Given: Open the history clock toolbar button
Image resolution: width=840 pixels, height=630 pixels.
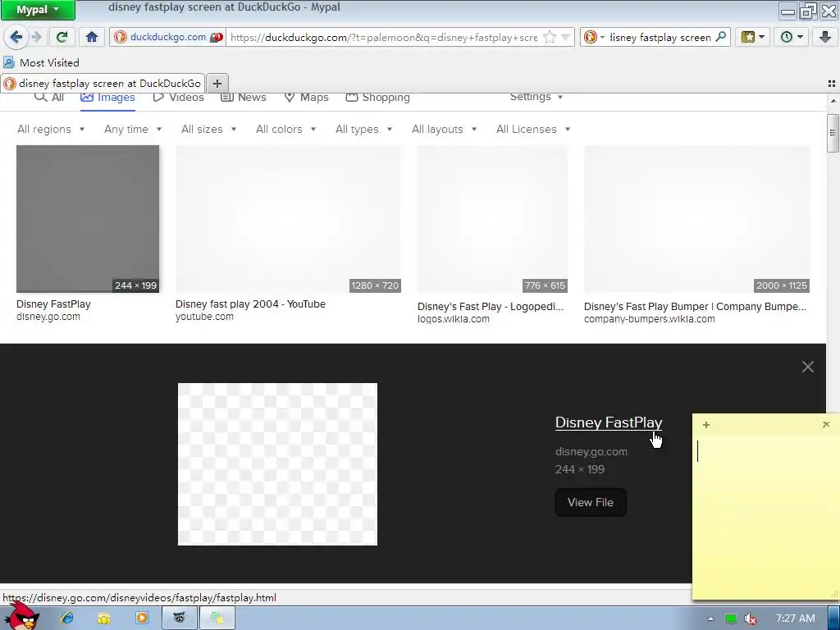Looking at the screenshot, I should point(791,37).
